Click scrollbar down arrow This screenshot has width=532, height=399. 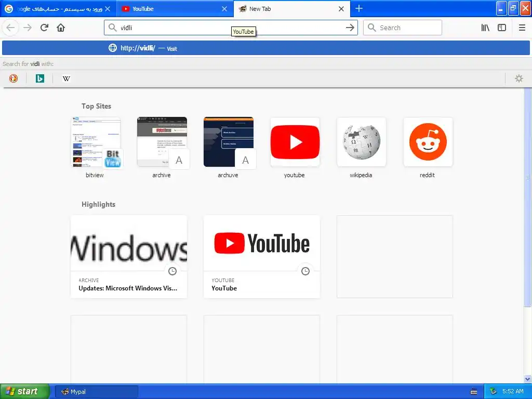point(527,379)
